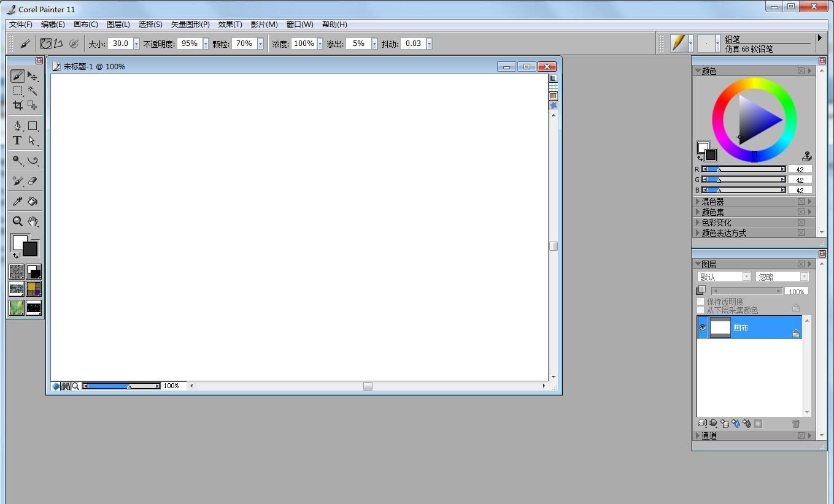Select the Text tool
834x504 pixels.
17,140
